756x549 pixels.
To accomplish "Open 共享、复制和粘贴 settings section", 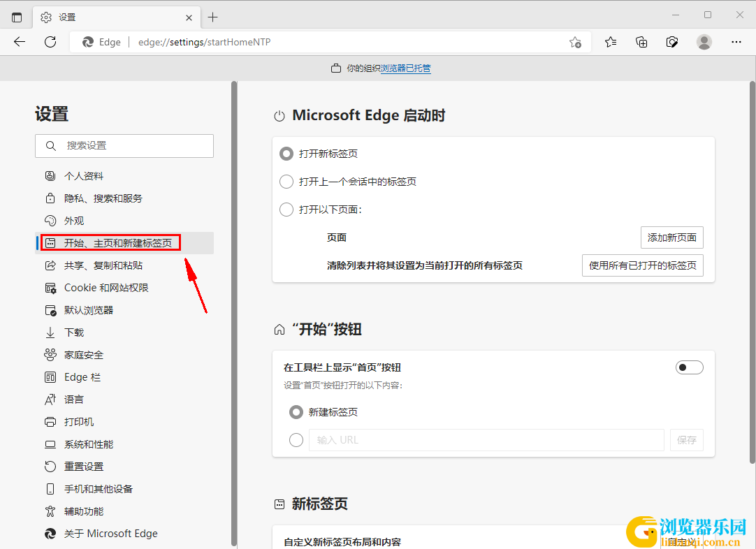I will coord(124,265).
